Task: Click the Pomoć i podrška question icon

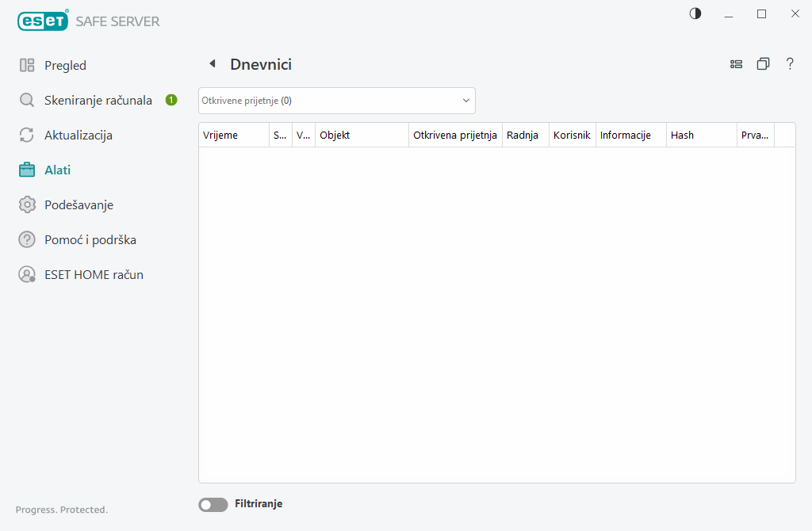Action: 27,240
